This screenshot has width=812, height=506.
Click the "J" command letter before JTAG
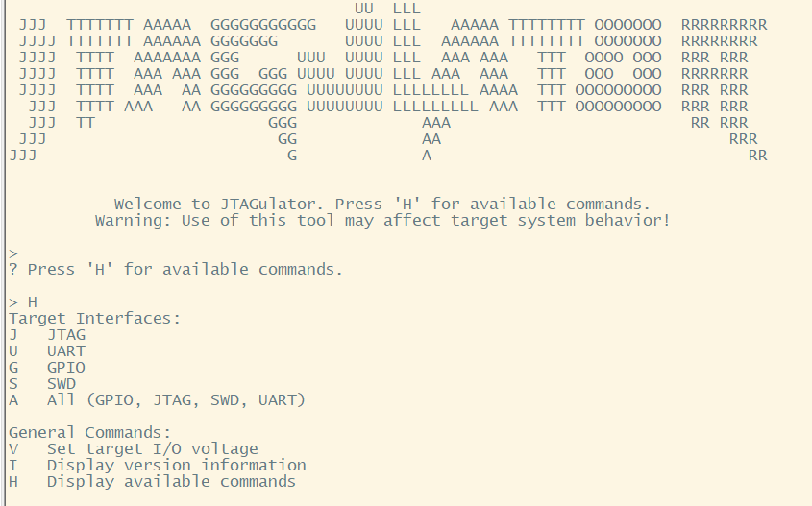click(13, 335)
